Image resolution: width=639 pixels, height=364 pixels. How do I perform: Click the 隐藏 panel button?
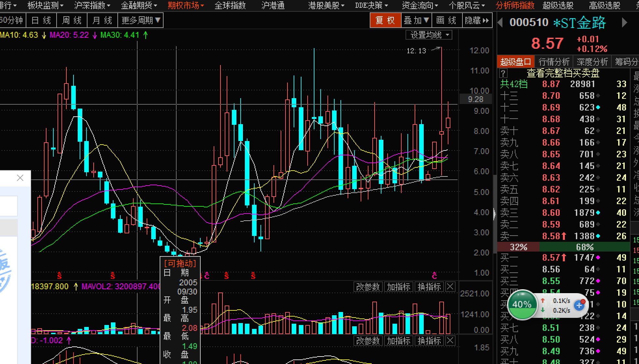tap(477, 20)
